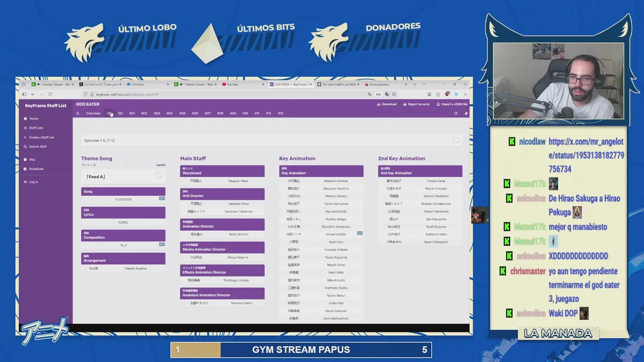This screenshot has width=644, height=362.
Task: Click the streamer webcam thumbnail
Action: click(558, 81)
